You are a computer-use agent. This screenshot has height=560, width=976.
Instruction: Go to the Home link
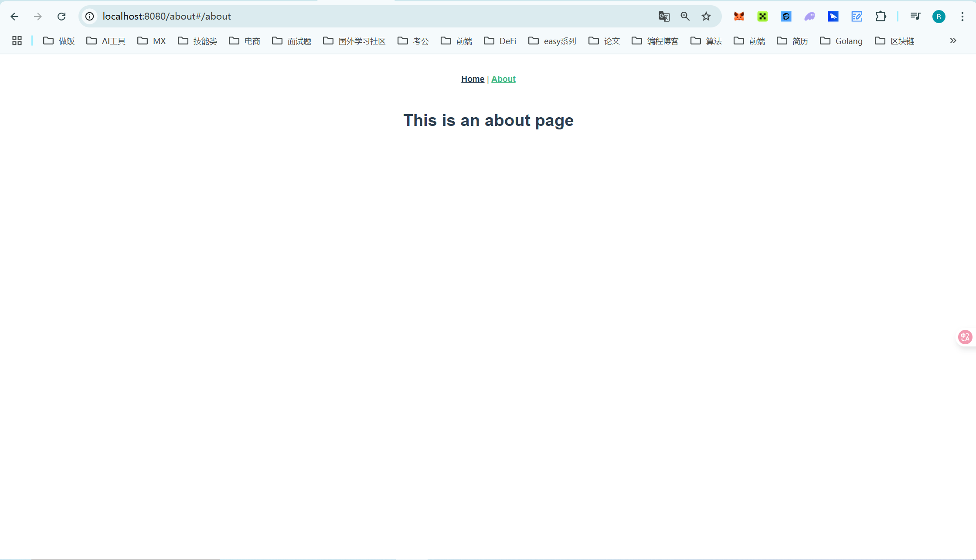(473, 79)
